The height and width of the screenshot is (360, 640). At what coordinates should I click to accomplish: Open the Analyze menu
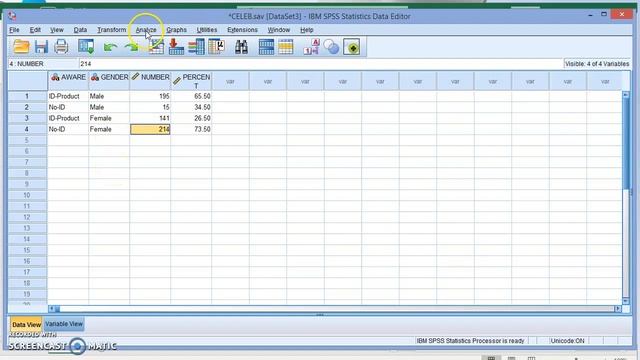146,30
